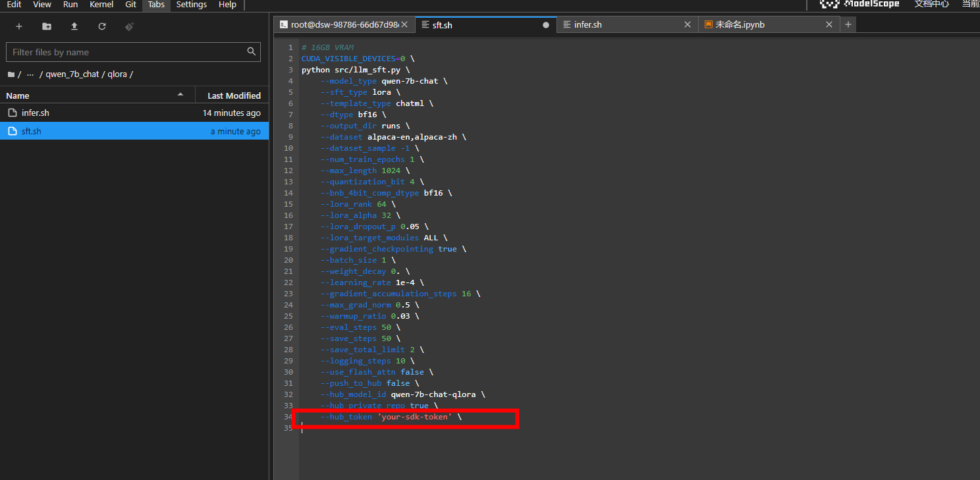The height and width of the screenshot is (480, 980).
Task: Open the Run menu
Action: [x=70, y=5]
